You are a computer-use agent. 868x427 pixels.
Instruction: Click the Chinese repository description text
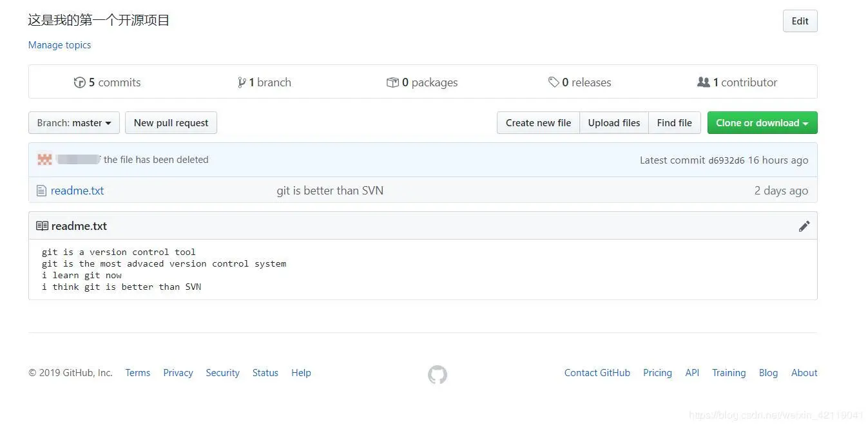tap(99, 20)
